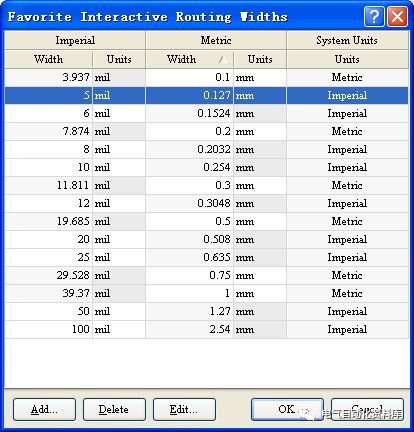Select the 50 mil width cell
The height and width of the screenshot is (432, 414).
[x=49, y=311]
